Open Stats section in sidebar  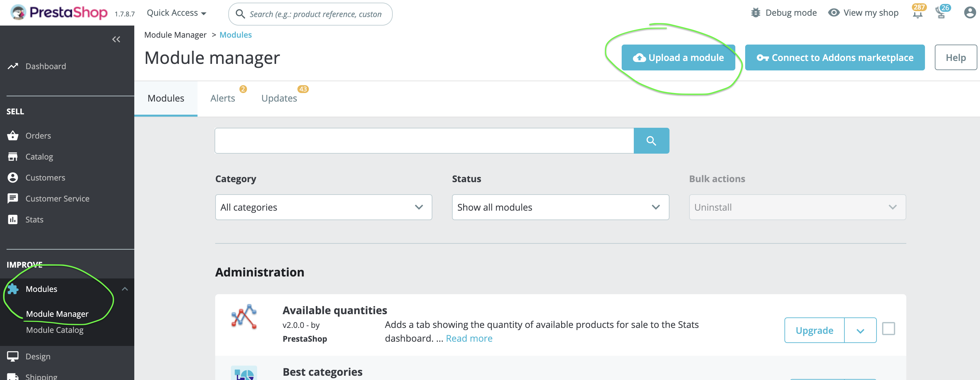coord(34,219)
